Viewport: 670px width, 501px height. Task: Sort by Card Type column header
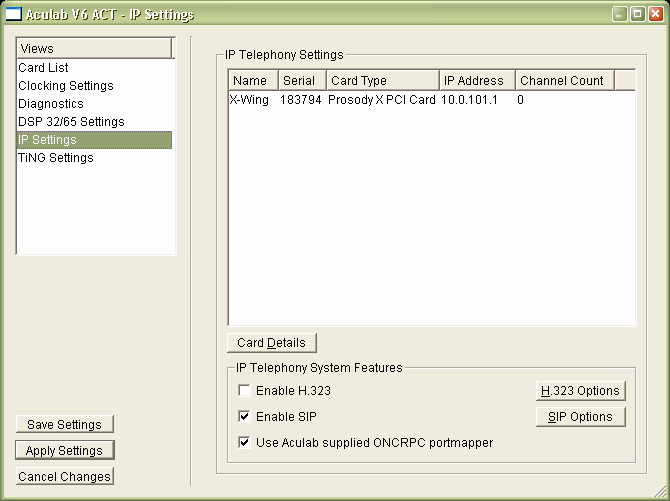click(383, 80)
